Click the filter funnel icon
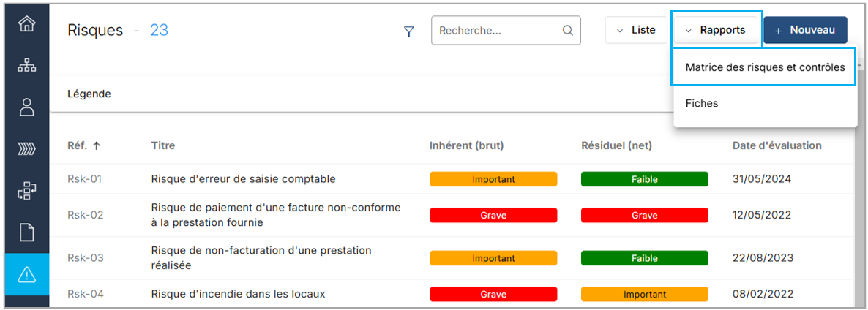868x310 pixels. (409, 31)
